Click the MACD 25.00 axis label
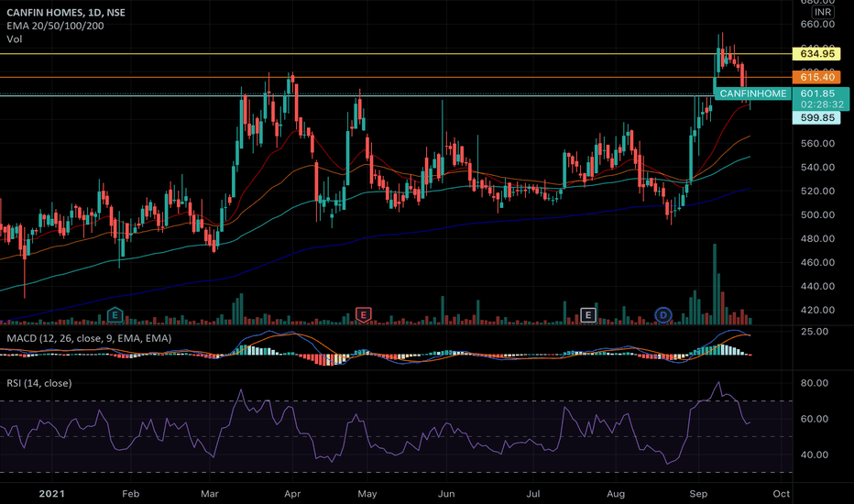 pyautogui.click(x=815, y=332)
